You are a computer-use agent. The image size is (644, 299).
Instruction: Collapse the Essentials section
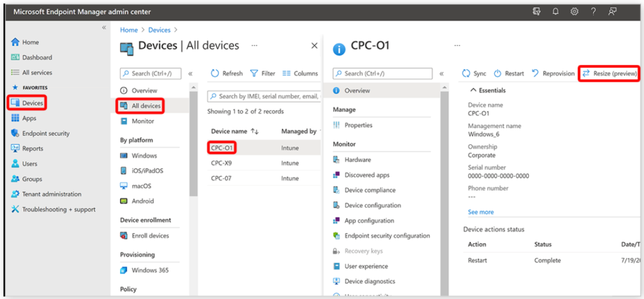tap(488, 90)
